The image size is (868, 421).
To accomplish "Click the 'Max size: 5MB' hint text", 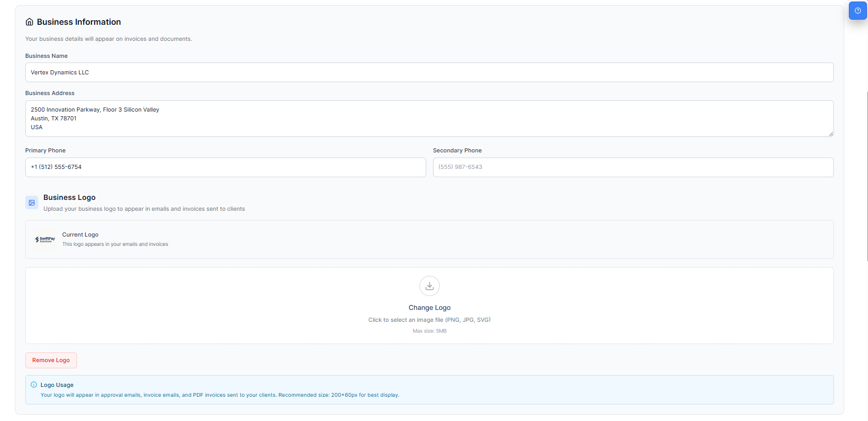I will point(429,331).
